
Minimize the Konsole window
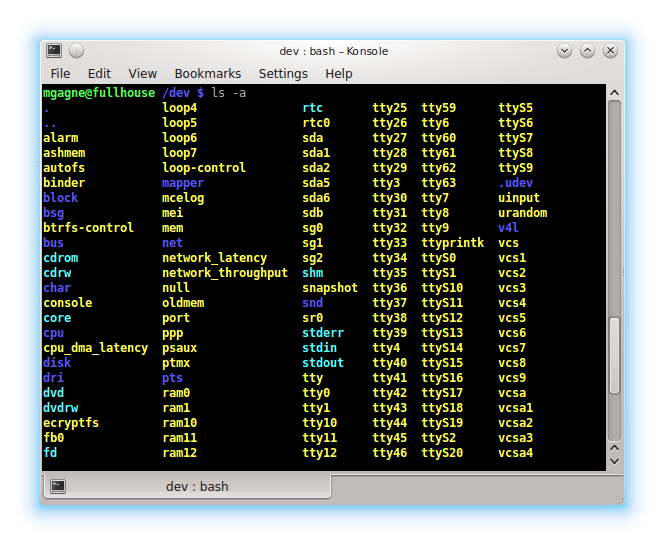564,51
